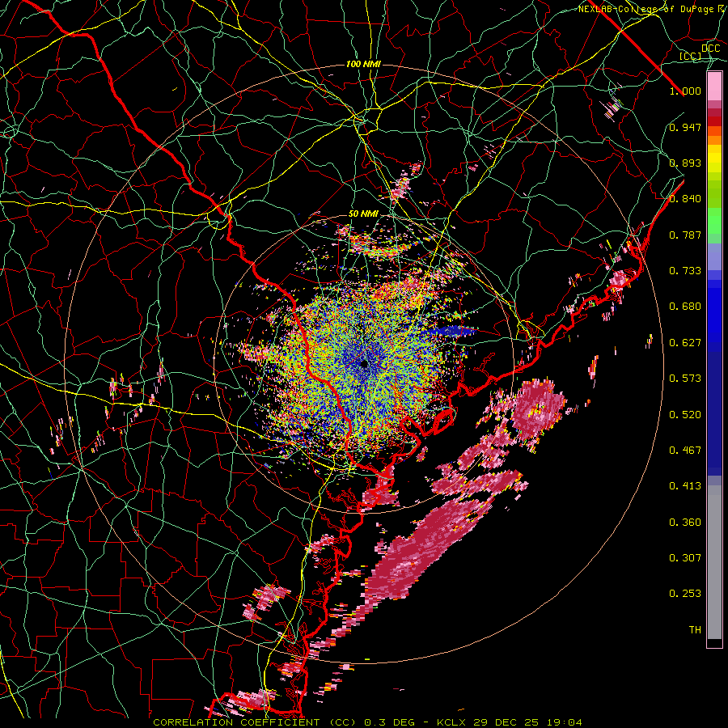Screen dimensions: 728x728
Task: Click the black radar site dot at center
Action: click(x=364, y=364)
